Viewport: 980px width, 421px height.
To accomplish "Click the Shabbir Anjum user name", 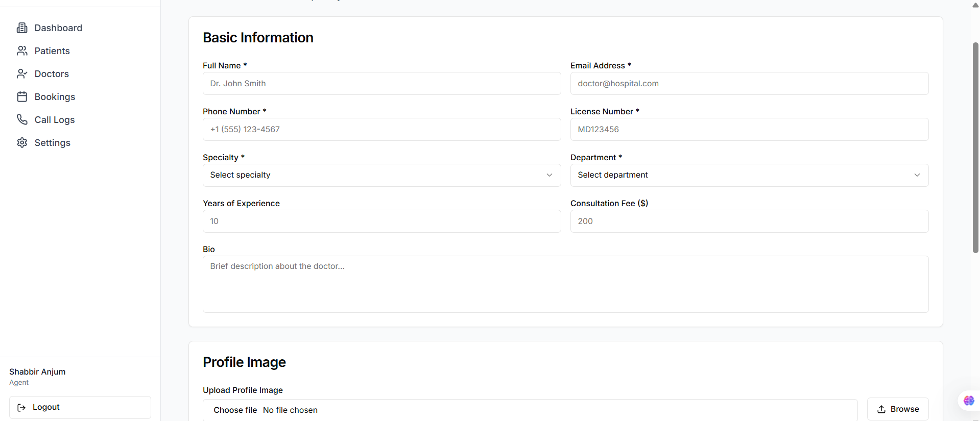I will click(37, 372).
